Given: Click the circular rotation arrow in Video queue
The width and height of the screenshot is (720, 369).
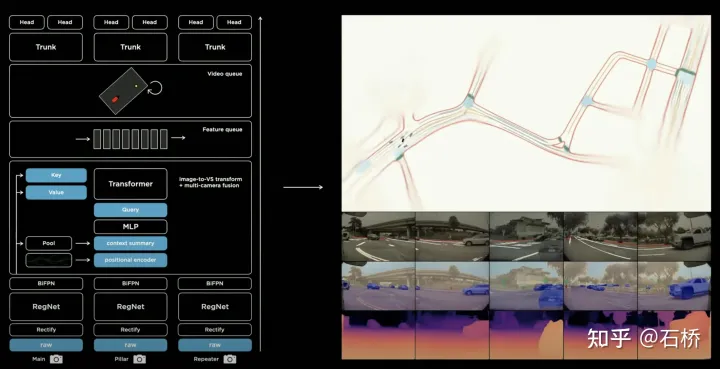Looking at the screenshot, I should point(155,88).
